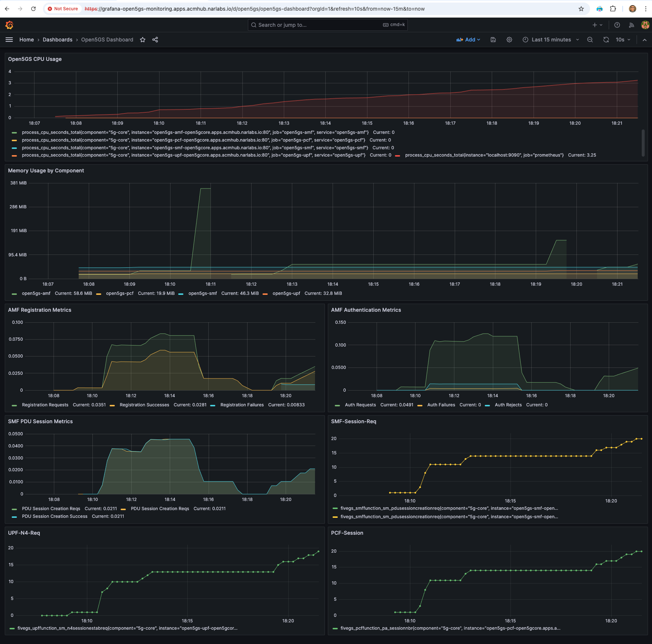This screenshot has width=652, height=644.
Task: Click the browser forward arrow
Action: point(20,9)
